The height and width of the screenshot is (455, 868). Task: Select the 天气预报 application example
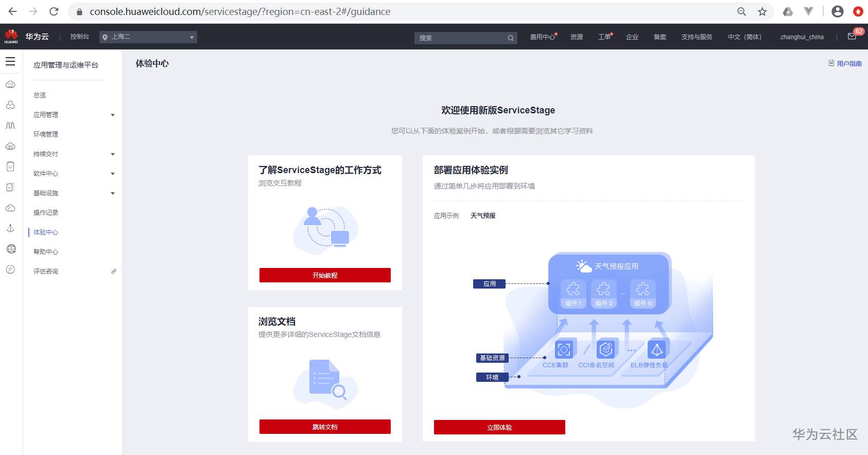[x=483, y=216]
